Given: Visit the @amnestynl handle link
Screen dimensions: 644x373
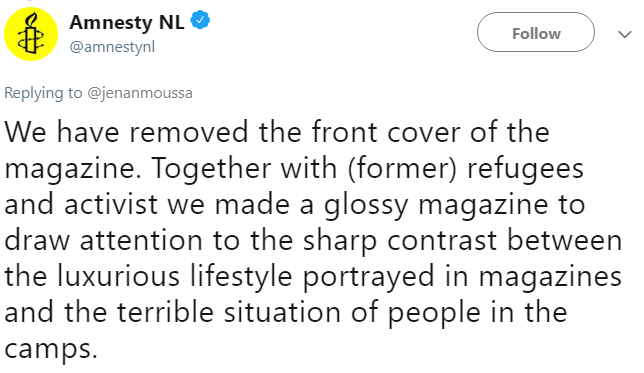Looking at the screenshot, I should [112, 47].
